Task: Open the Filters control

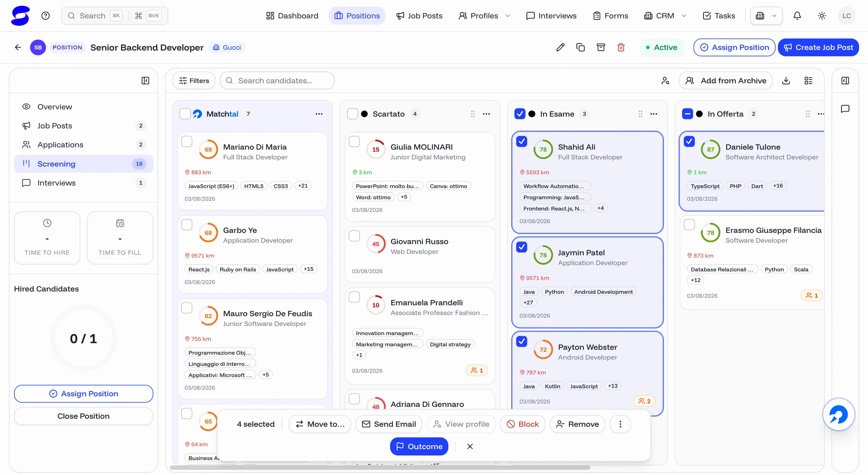Action: 194,81
